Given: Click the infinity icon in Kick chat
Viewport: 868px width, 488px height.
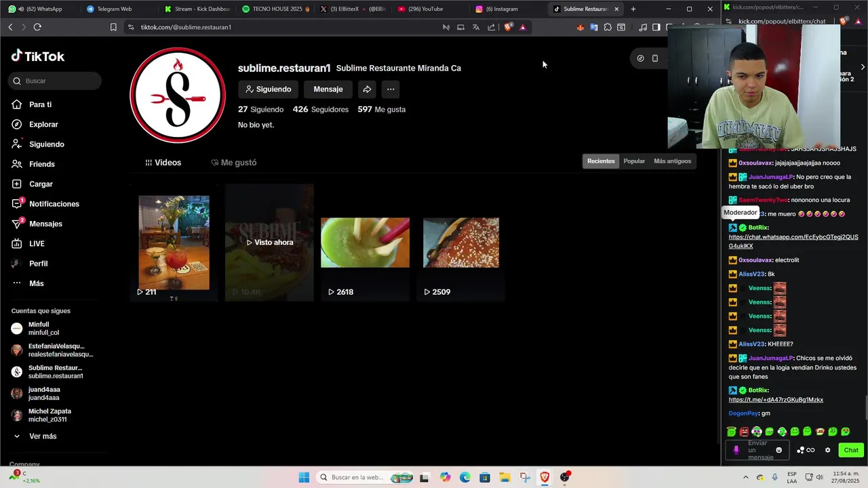Looking at the screenshot, I should click(x=810, y=450).
